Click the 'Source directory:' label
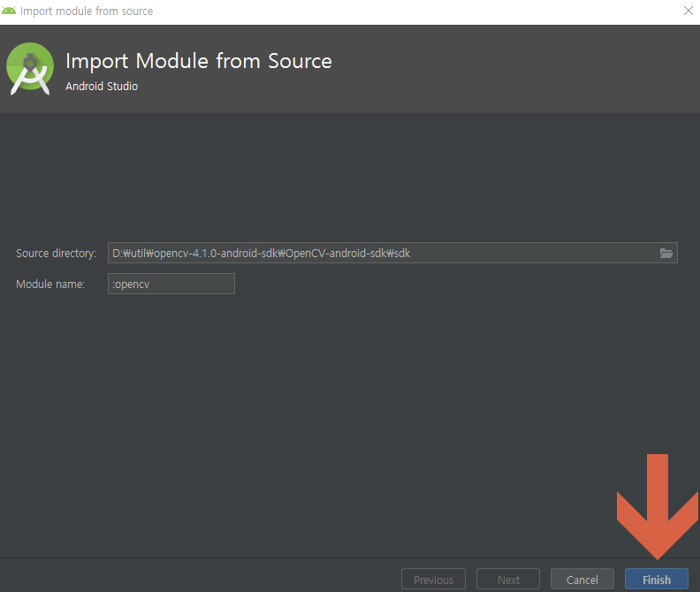 coord(56,253)
